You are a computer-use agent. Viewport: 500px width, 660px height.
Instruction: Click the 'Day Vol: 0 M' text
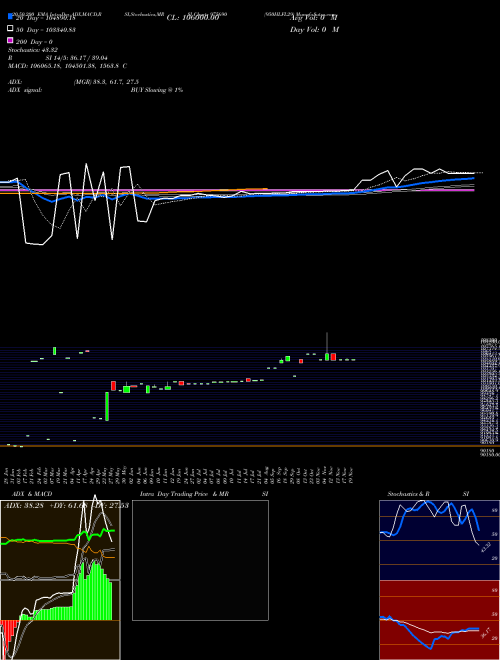pyautogui.click(x=314, y=29)
